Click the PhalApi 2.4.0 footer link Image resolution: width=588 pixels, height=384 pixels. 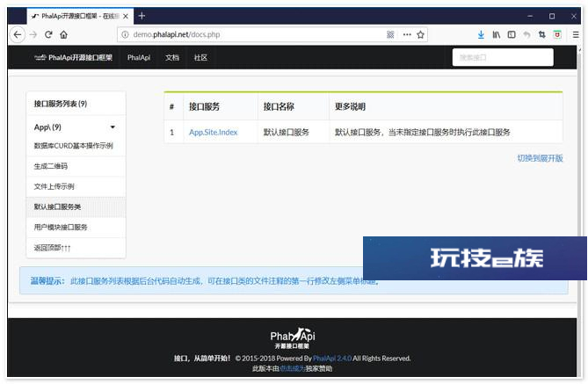click(332, 359)
